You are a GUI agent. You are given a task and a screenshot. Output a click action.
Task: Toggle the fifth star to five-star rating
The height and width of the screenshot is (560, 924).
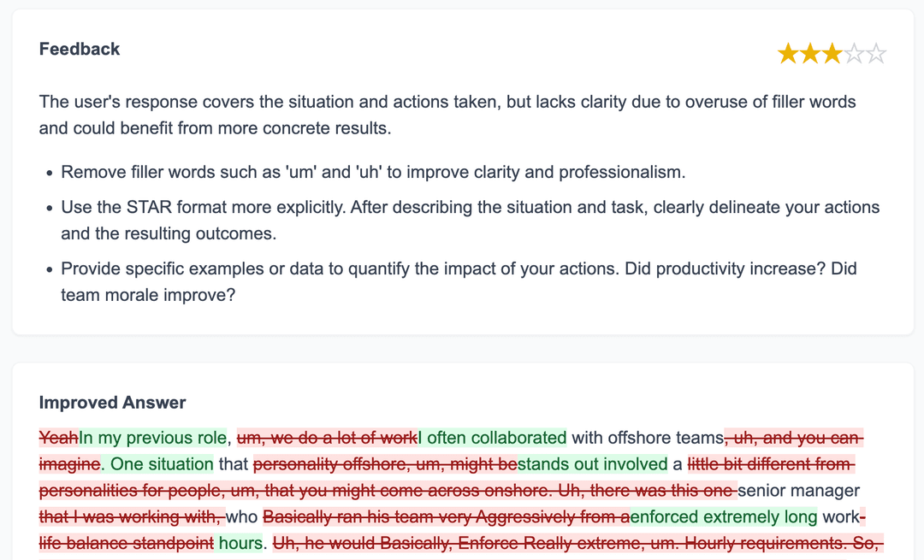pyautogui.click(x=875, y=53)
